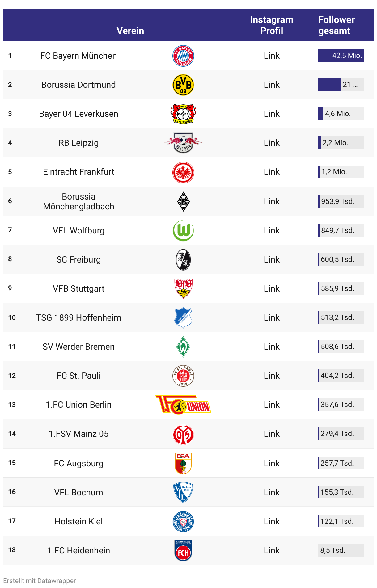Sort by the Follower gesamt column header

337,25
